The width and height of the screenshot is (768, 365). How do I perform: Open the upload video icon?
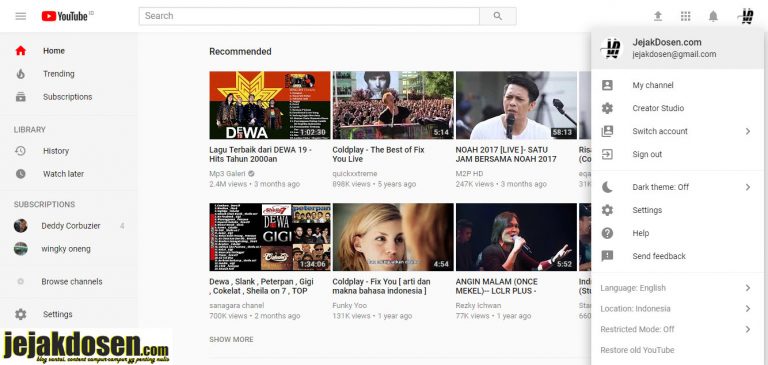coord(658,16)
